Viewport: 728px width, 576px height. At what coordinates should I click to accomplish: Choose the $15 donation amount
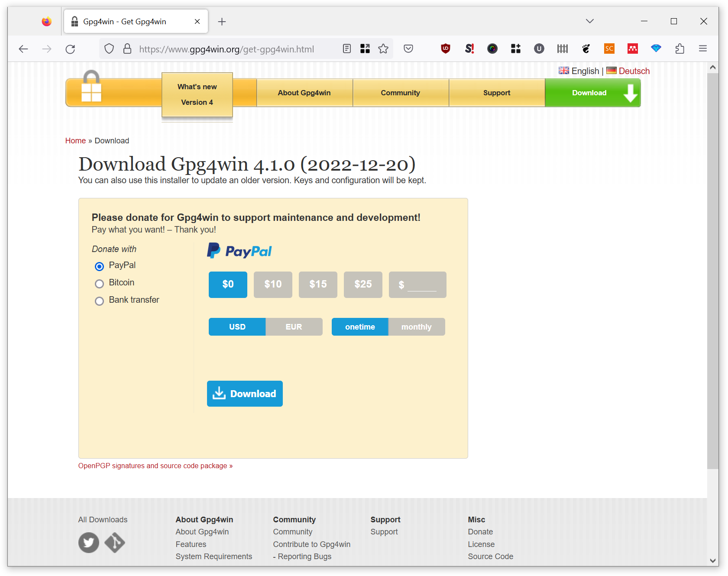318,285
